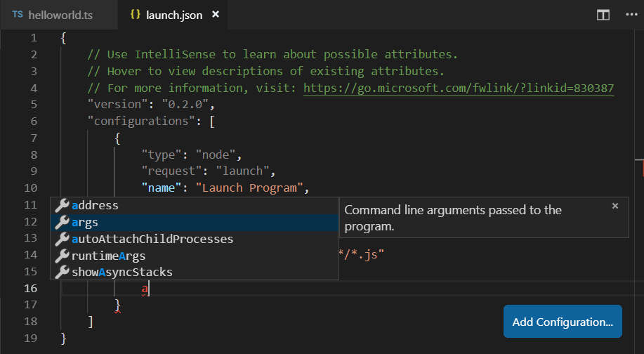Viewport: 644px width, 354px height.
Task: Select the launch.json tab
Action: point(172,15)
